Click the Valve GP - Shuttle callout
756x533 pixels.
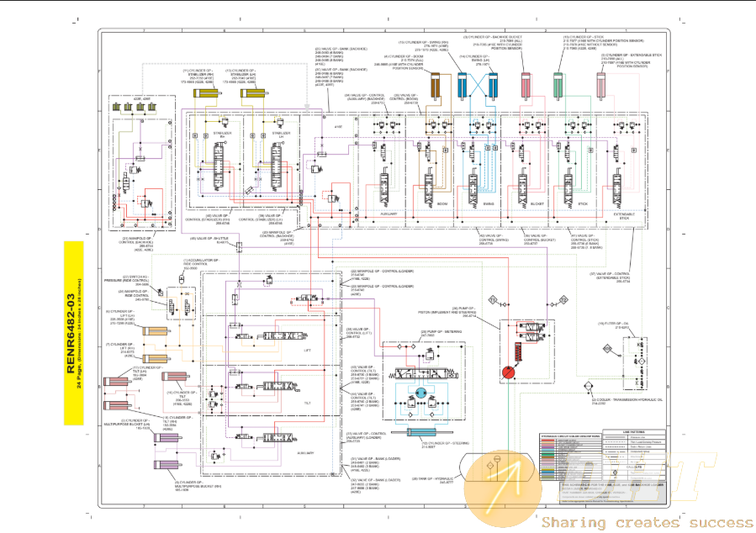209,240
